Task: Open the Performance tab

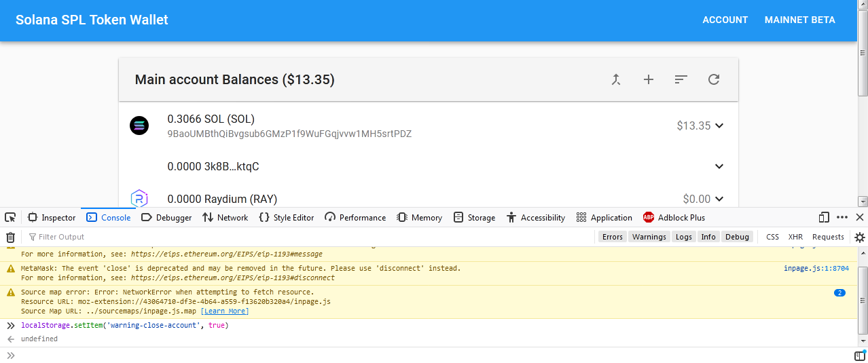Action: click(355, 218)
